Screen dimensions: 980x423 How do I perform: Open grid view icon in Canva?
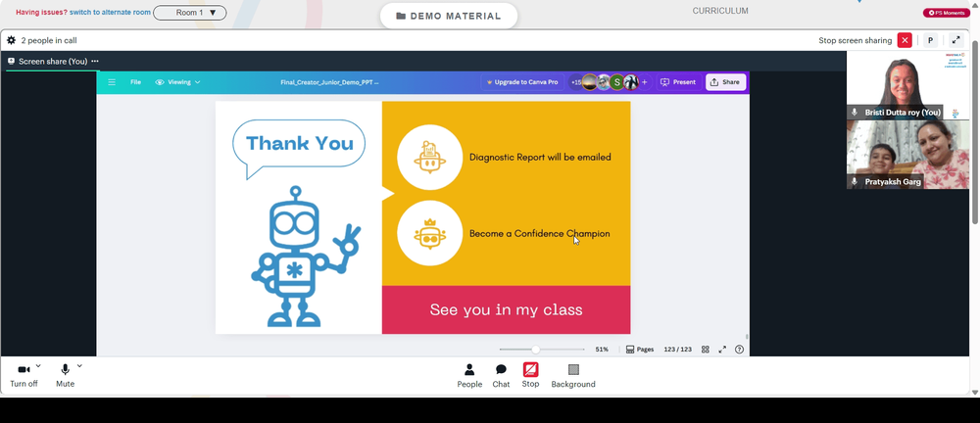706,350
